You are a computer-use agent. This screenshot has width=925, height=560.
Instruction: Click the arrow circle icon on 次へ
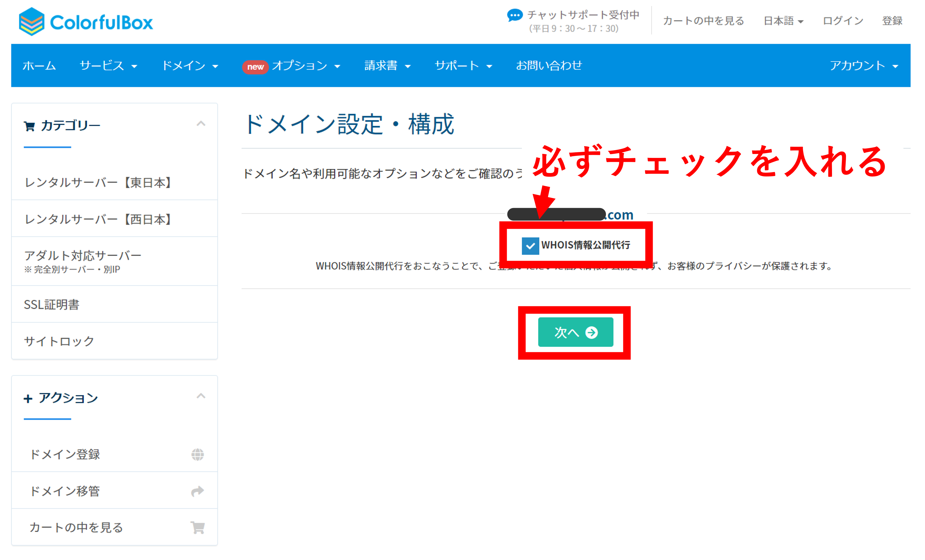592,333
